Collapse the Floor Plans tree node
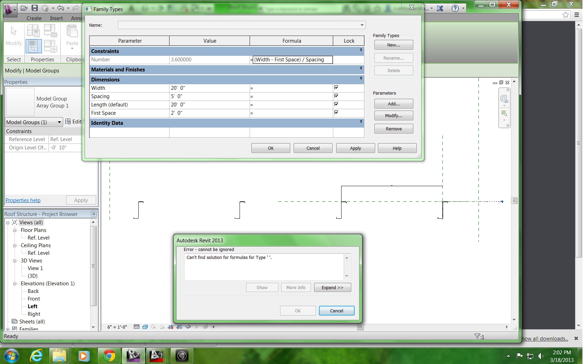Image resolution: width=588 pixels, height=364 pixels. (x=15, y=230)
